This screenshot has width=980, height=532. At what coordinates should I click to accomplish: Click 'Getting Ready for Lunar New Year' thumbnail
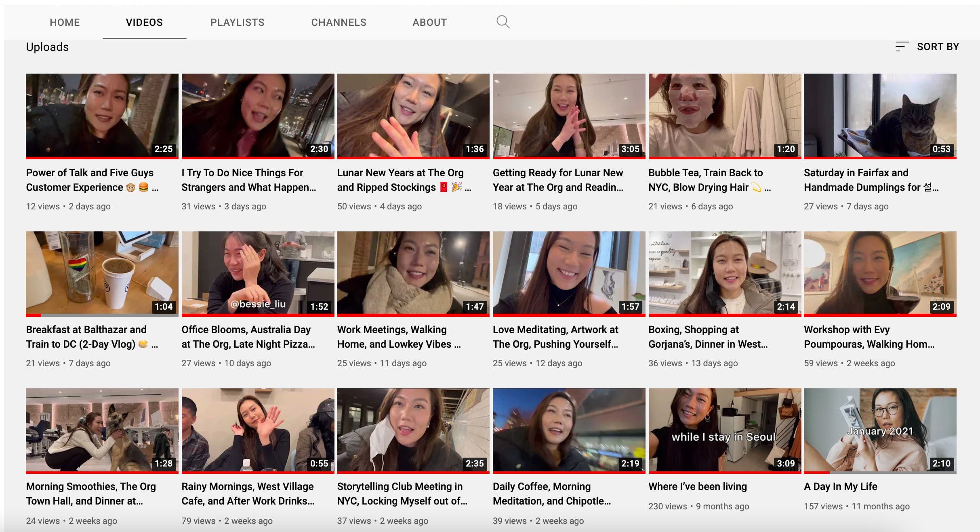coord(569,116)
